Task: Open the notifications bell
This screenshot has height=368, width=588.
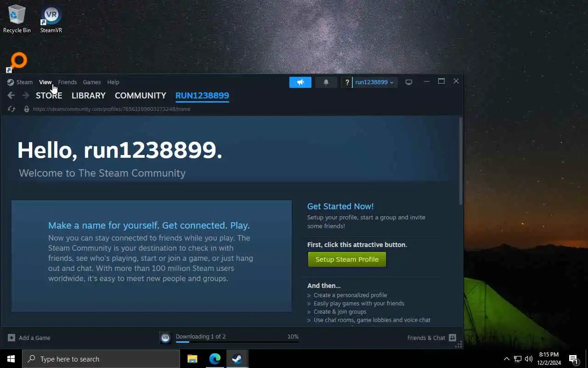Action: coord(326,82)
